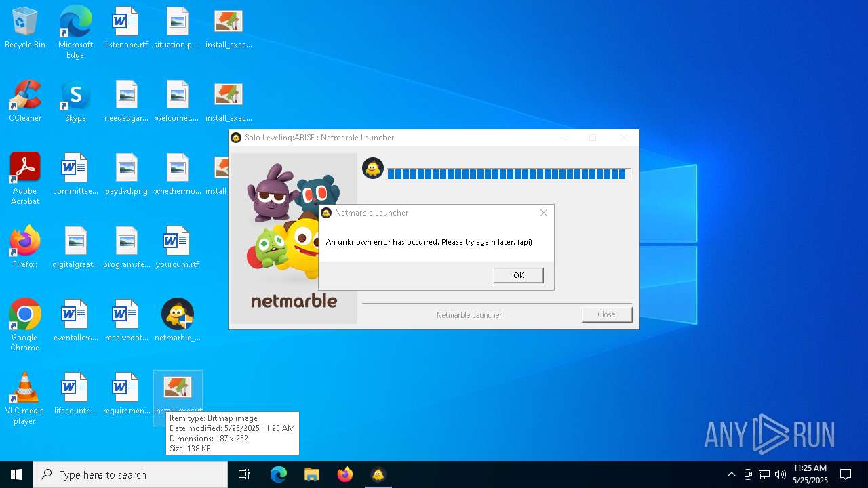Select yourcum.rtf on the desktop
This screenshot has height=488, width=868.
pyautogui.click(x=177, y=248)
